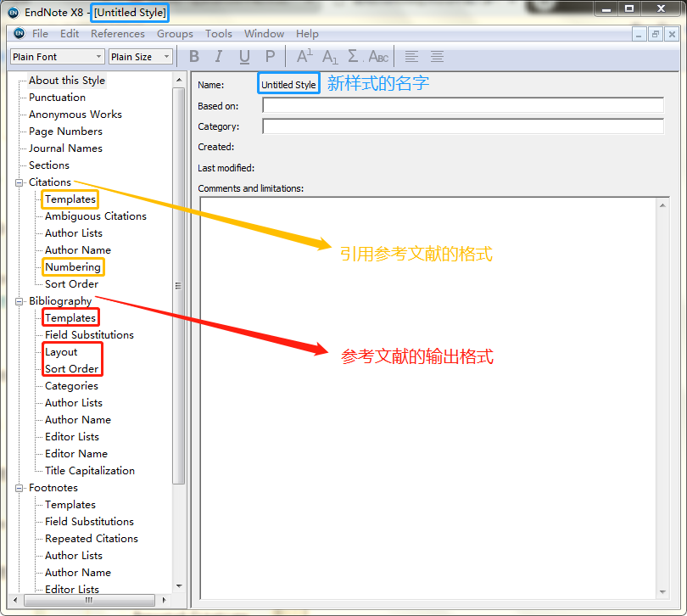Screen dimensions: 687x616
Task: Open the Edit menu
Action: click(70, 34)
